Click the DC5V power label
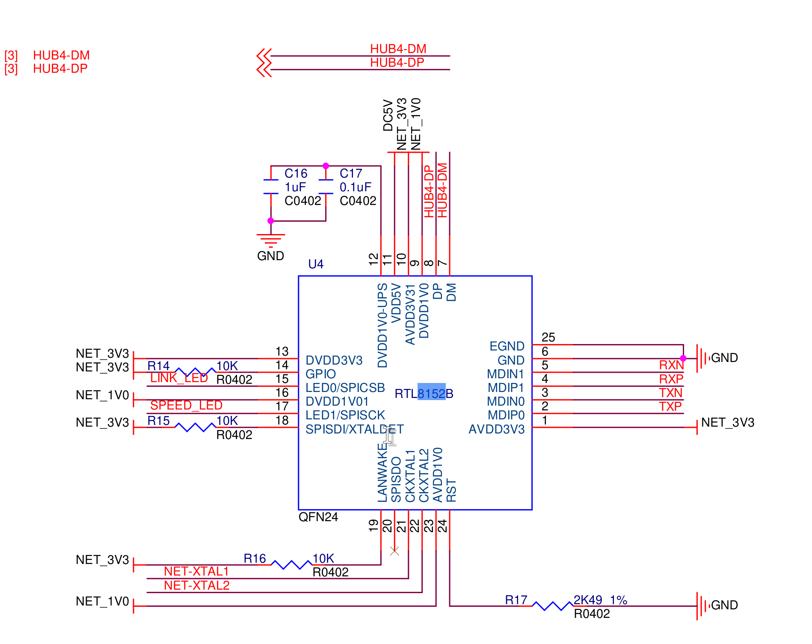The image size is (812, 644). [388, 116]
